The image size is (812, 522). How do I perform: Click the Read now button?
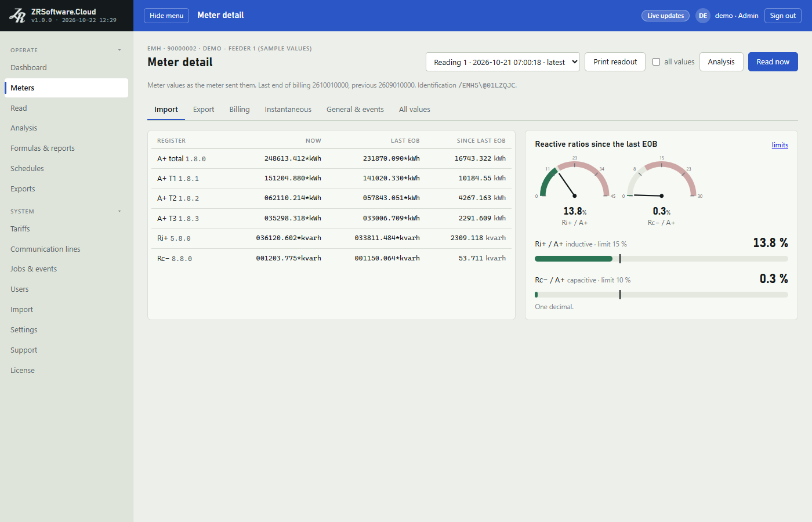pos(773,62)
